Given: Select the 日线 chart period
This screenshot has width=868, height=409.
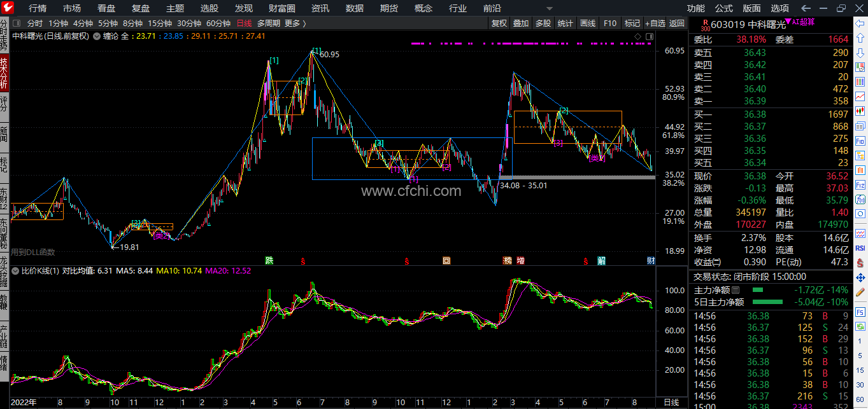Looking at the screenshot, I should coord(244,24).
